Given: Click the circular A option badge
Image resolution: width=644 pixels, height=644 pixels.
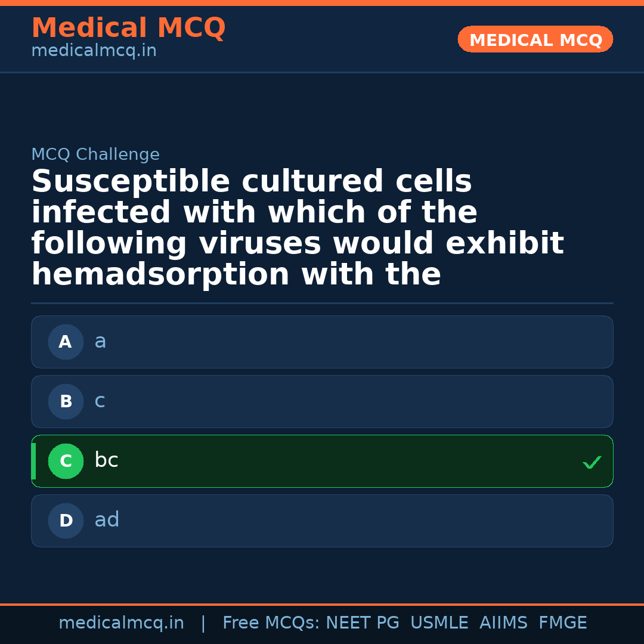Looking at the screenshot, I should [x=66, y=342].
